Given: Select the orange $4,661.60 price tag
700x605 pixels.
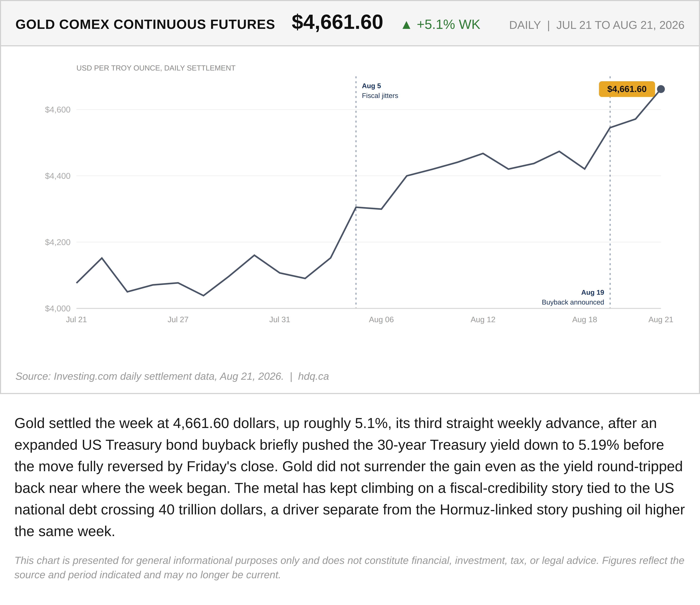Looking at the screenshot, I should click(x=627, y=89).
